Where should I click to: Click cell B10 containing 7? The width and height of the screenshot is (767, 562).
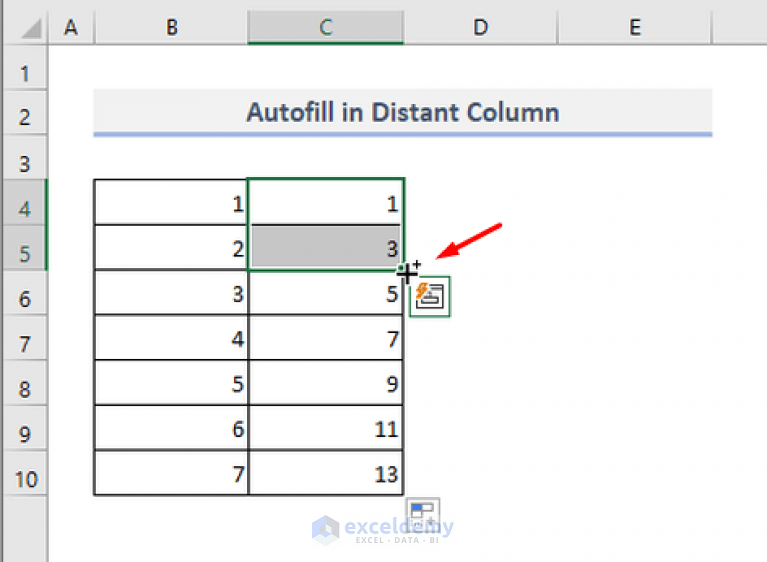pos(171,473)
